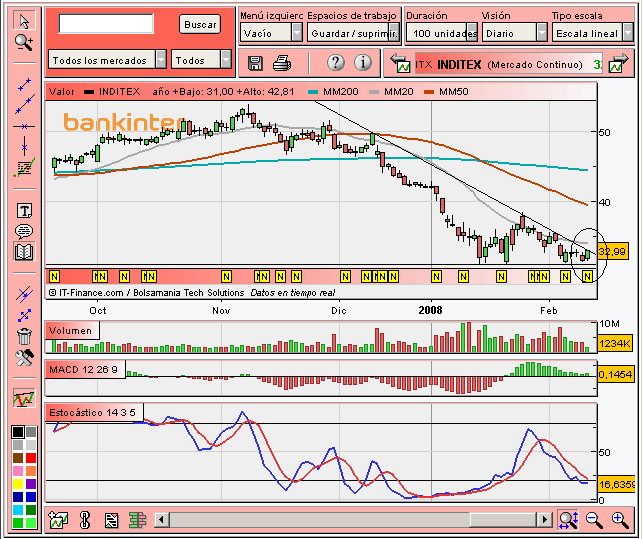Open the info i icon

[x=363, y=63]
